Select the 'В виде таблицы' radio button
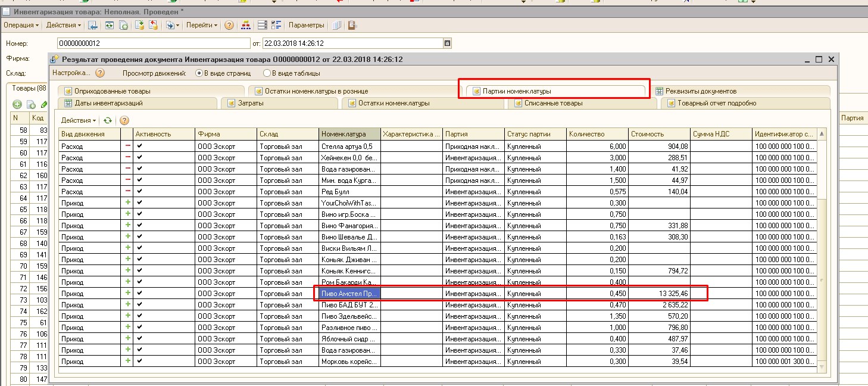 [266, 73]
